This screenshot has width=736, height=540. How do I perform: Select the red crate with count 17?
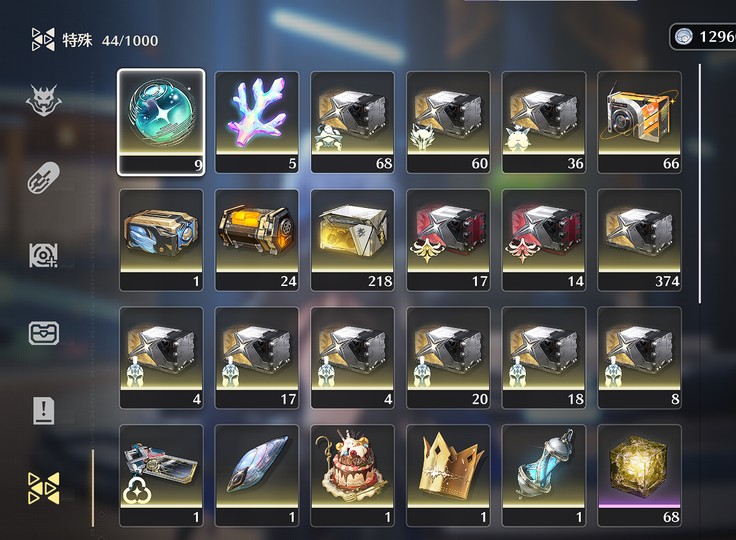click(448, 240)
